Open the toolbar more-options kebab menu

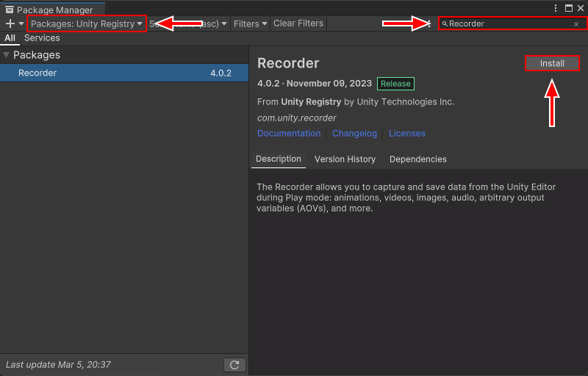pos(430,23)
